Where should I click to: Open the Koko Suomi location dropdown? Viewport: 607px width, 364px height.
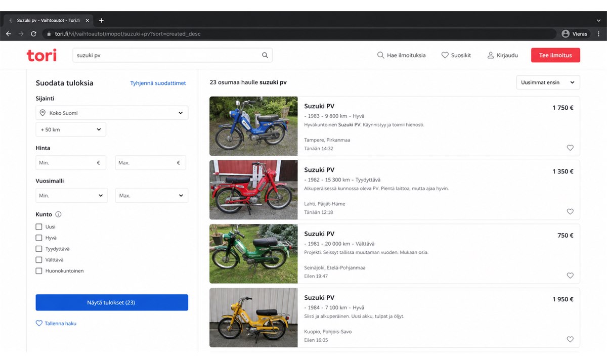tap(112, 113)
